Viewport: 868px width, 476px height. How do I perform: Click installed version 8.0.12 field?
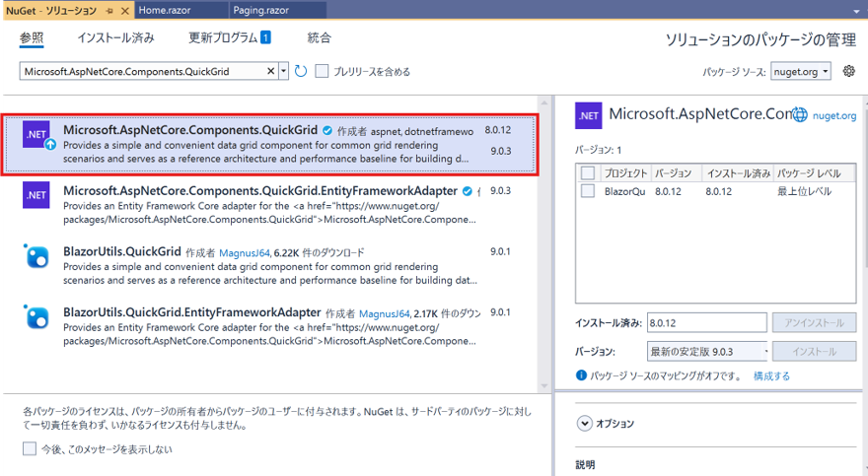(x=707, y=322)
